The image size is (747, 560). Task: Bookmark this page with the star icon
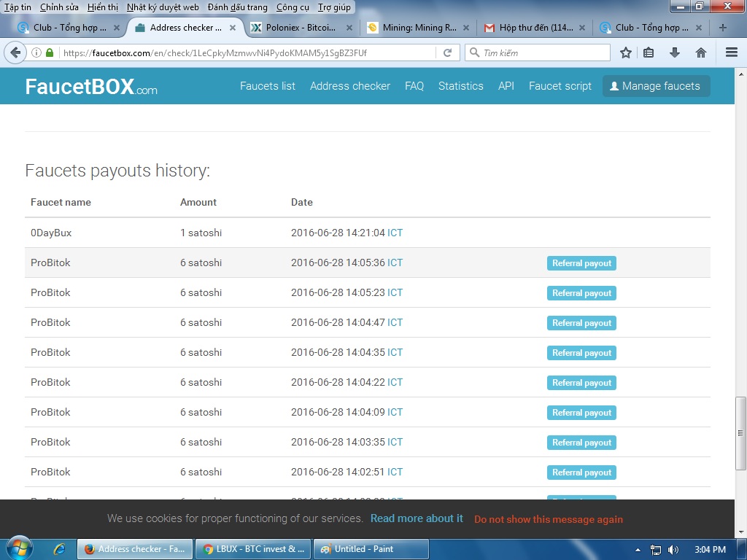[x=626, y=53]
